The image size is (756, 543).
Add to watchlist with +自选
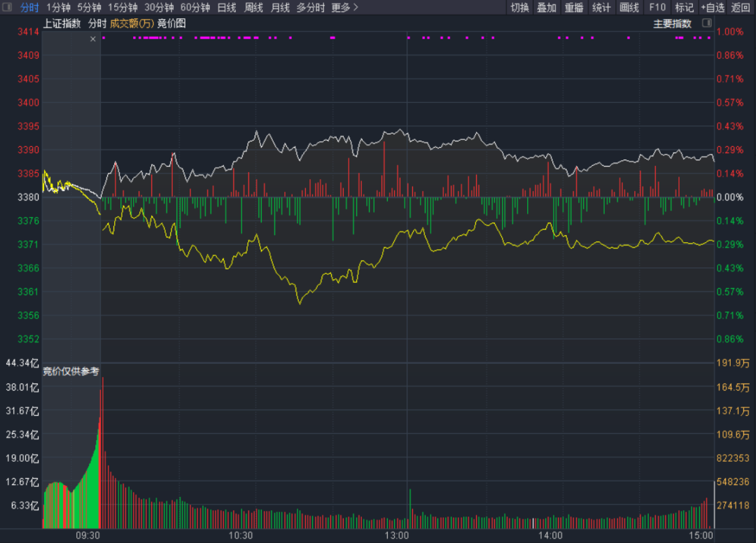(x=713, y=8)
